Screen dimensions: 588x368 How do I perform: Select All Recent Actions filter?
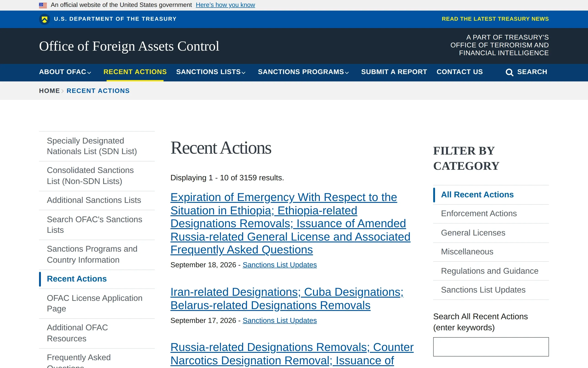(491, 195)
